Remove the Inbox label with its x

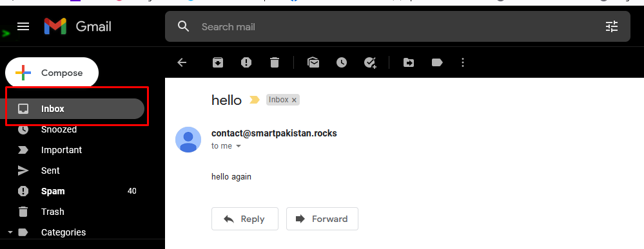coord(294,100)
